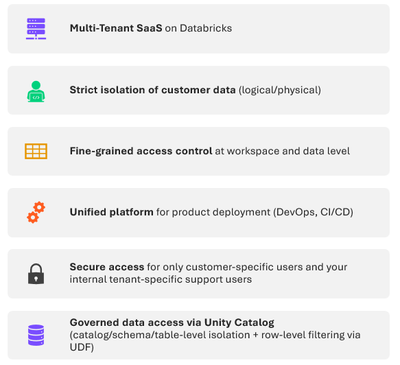Click 'Strict isolation of customer data' heading

[152, 90]
